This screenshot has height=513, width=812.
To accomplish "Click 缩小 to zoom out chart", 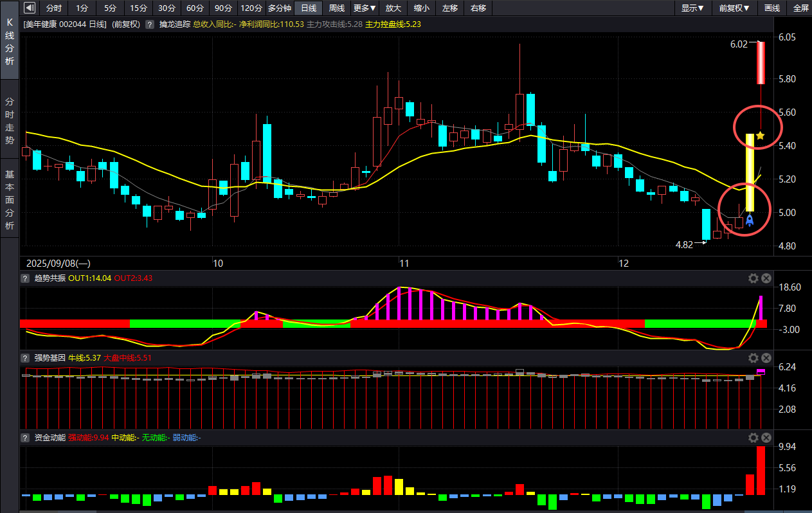I will click(422, 8).
